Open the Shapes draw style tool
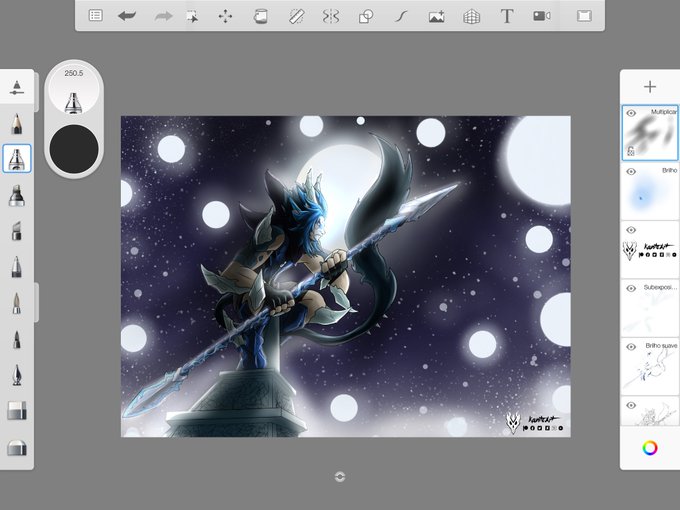 (x=366, y=16)
